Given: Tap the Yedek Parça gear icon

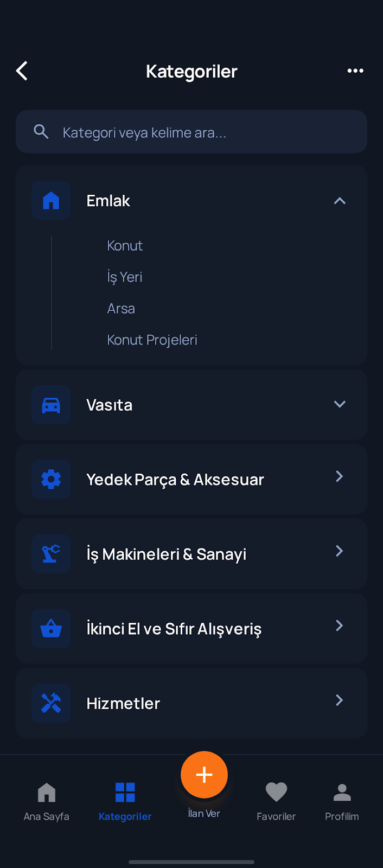Looking at the screenshot, I should pyautogui.click(x=50, y=479).
